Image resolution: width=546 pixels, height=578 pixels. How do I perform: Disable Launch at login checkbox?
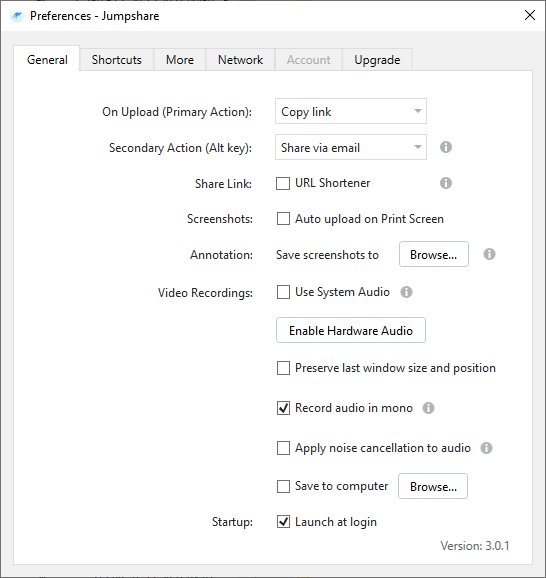[x=283, y=522]
